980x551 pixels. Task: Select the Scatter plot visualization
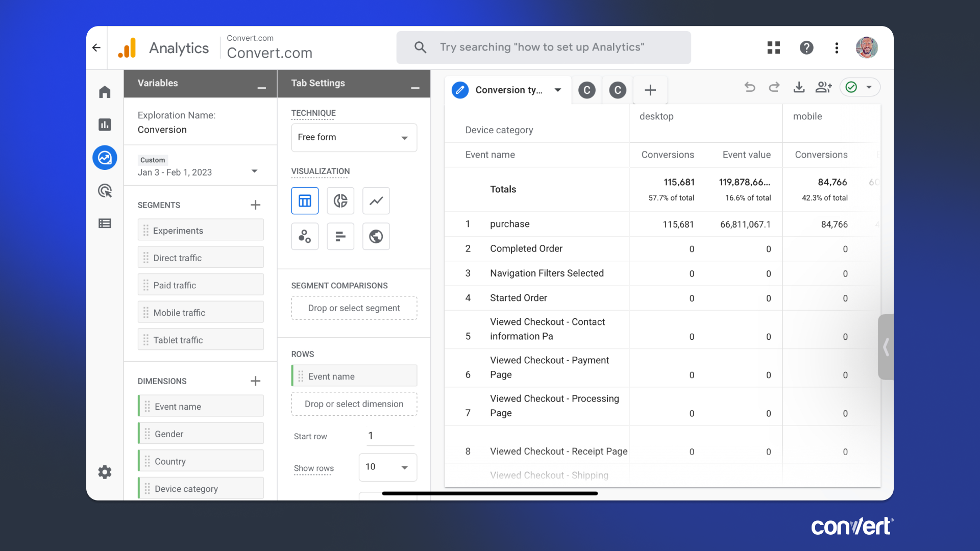[x=305, y=236]
